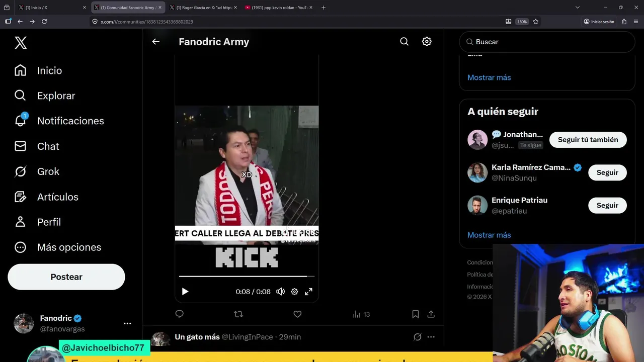Click Mostrar más above A quién seguir
The width and height of the screenshot is (644, 362).
489,77
